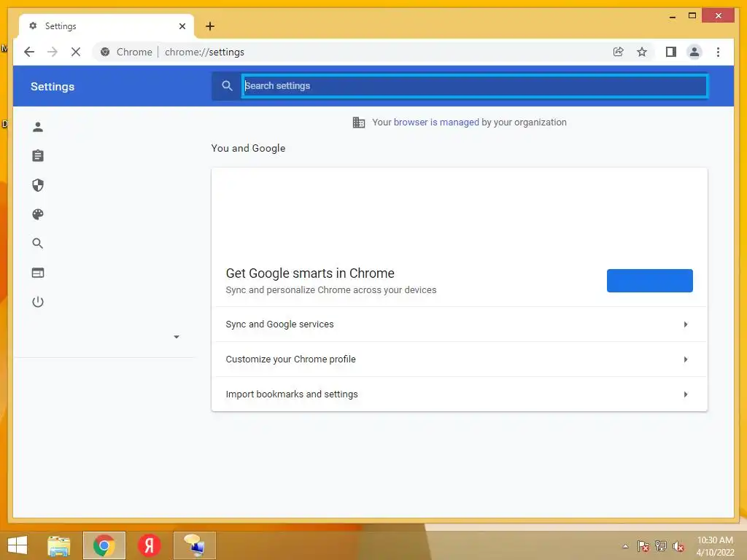This screenshot has width=747, height=560.
Task: Open Import bookmarks and settings
Action: (x=460, y=394)
